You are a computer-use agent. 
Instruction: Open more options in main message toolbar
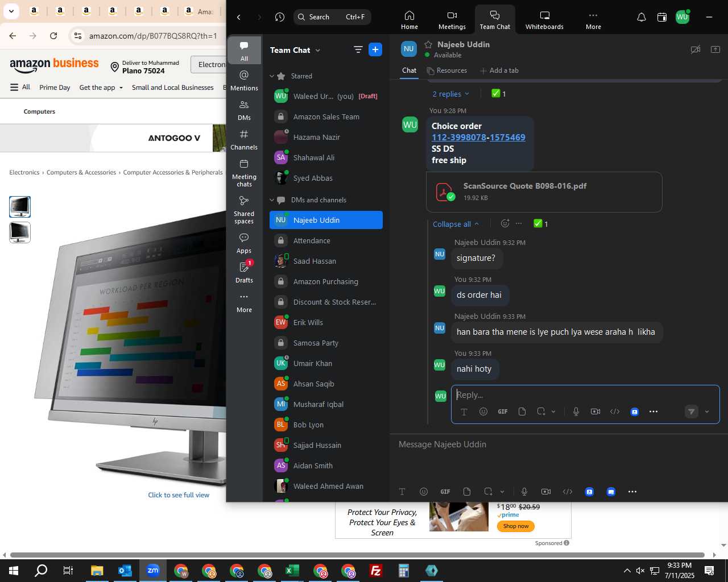pos(632,492)
